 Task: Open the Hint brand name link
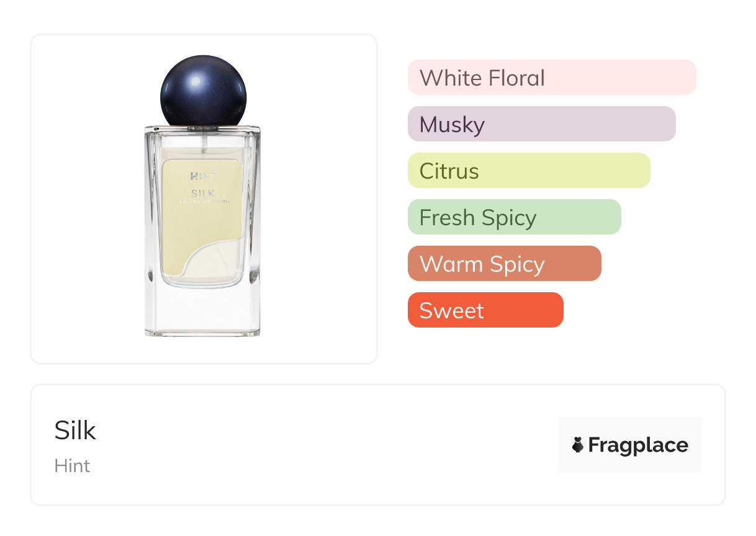pos(72,466)
